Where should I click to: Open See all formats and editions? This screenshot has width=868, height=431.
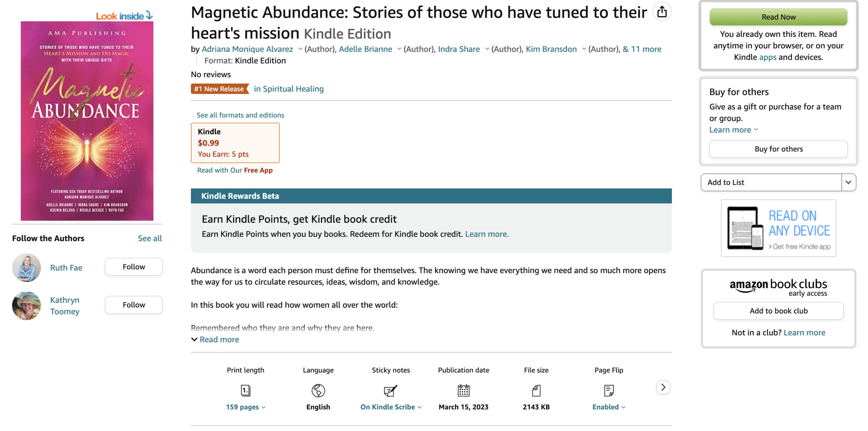[240, 115]
